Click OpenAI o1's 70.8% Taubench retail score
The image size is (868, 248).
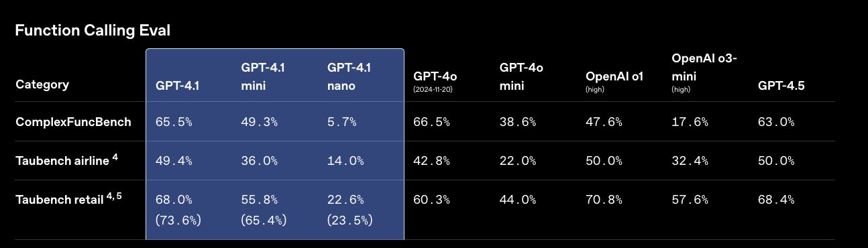(x=604, y=200)
